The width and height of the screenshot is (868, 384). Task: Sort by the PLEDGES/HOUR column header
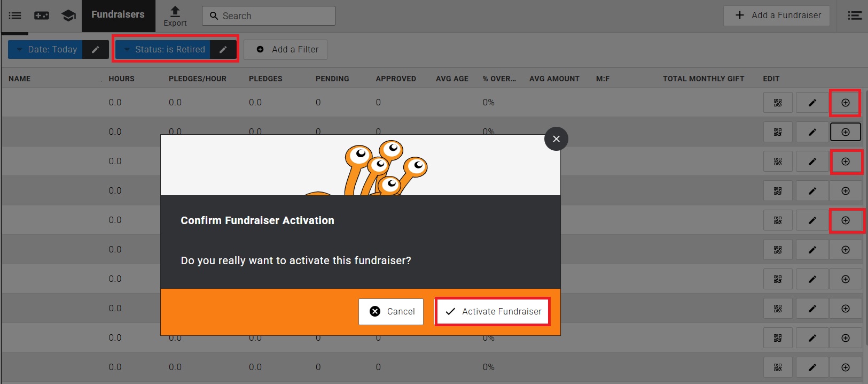(x=198, y=79)
